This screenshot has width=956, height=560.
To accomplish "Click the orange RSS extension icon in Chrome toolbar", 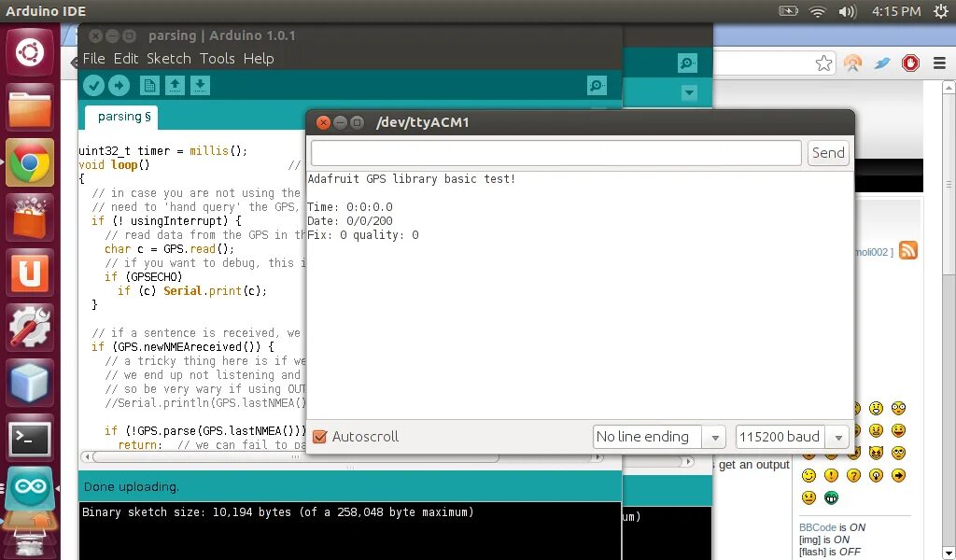I will point(853,63).
